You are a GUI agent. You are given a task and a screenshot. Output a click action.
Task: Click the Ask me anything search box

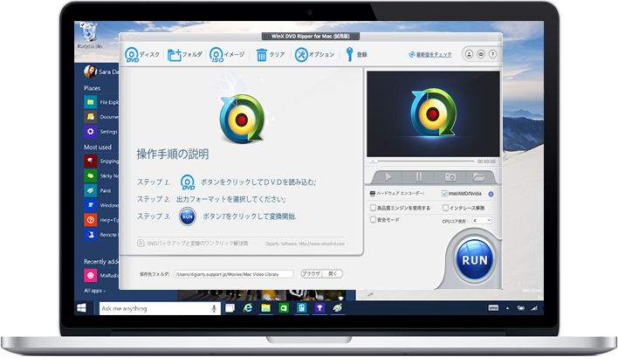point(159,308)
